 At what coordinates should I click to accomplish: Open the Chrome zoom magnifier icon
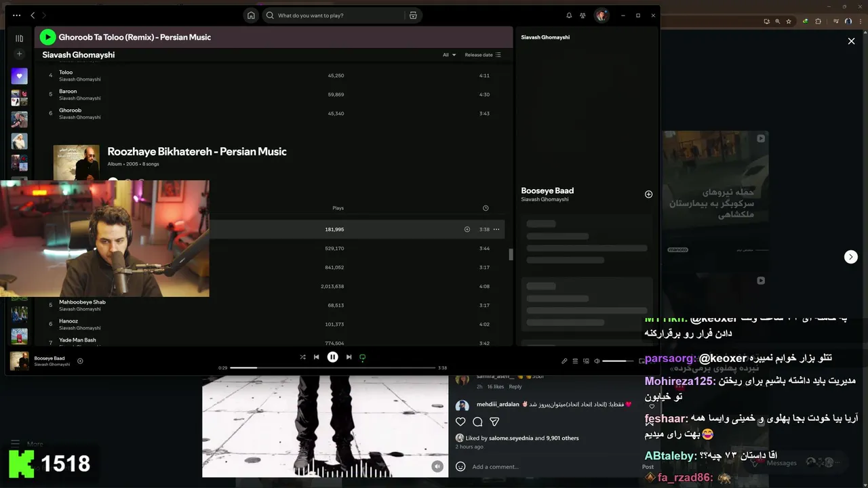pyautogui.click(x=778, y=21)
